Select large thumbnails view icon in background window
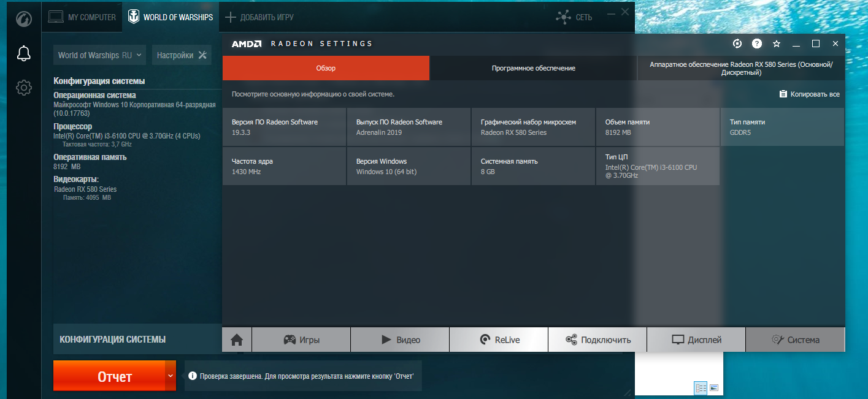 coord(714,388)
